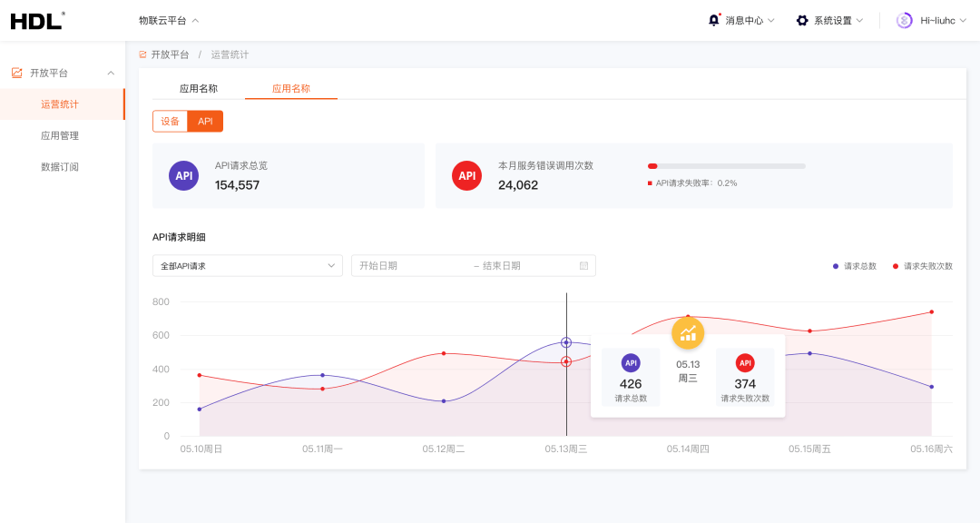Click the user avatar icon
Screen dimensions: 980x523
pyautogui.click(x=905, y=20)
